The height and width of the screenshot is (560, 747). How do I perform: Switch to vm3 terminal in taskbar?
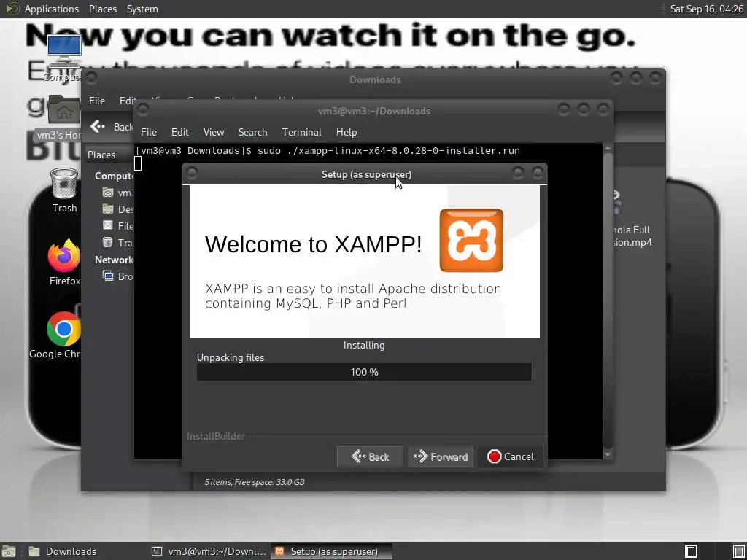(x=209, y=551)
